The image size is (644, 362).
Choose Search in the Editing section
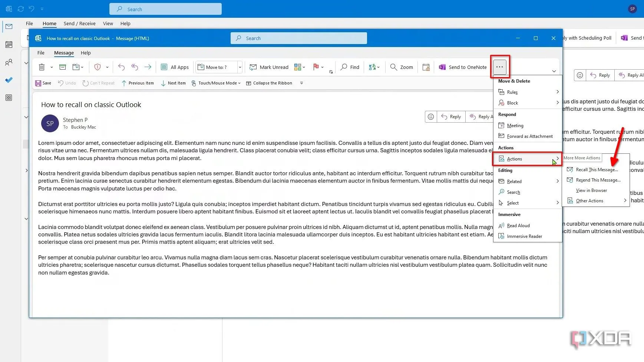528,192
